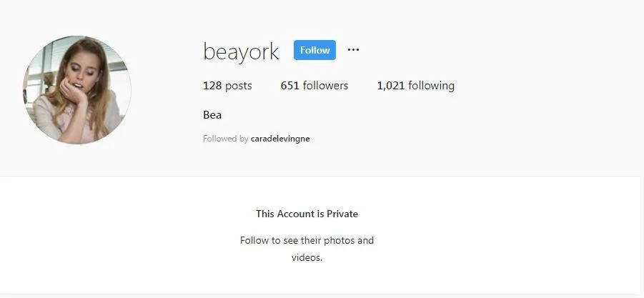Click the word 'followers' label
The height and width of the screenshot is (298, 644).
tap(325, 86)
